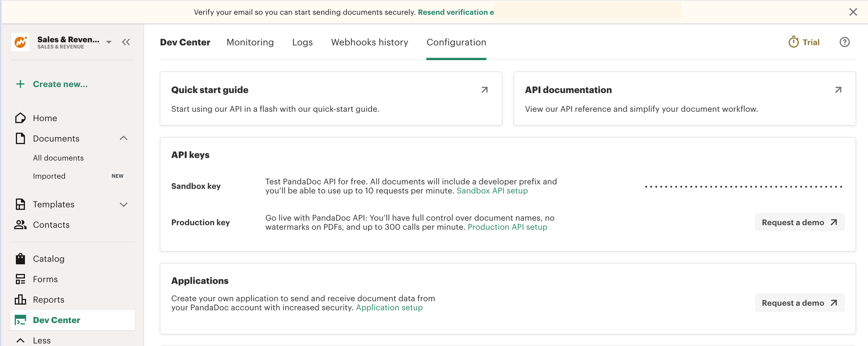
Task: Open the workspace switcher dropdown arrow
Action: click(109, 42)
